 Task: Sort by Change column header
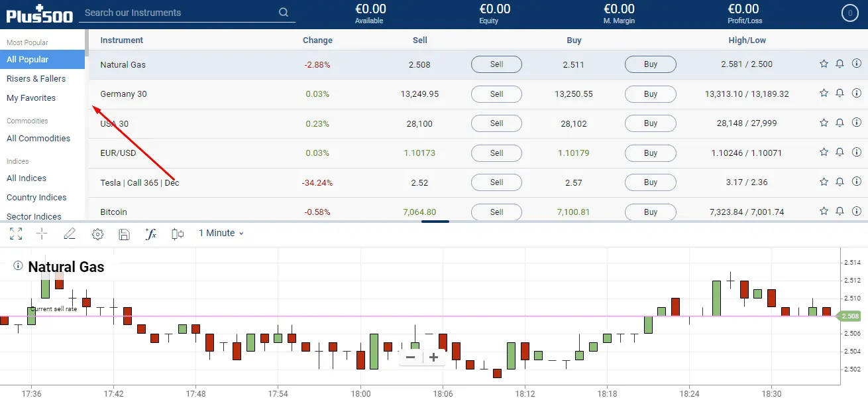coord(317,40)
